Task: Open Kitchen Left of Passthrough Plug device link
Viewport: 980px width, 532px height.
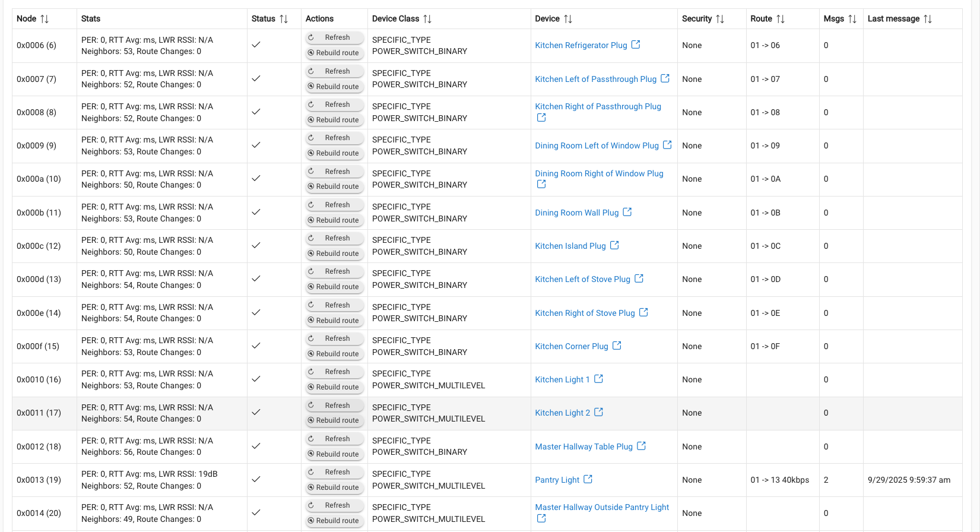Action: pos(595,79)
